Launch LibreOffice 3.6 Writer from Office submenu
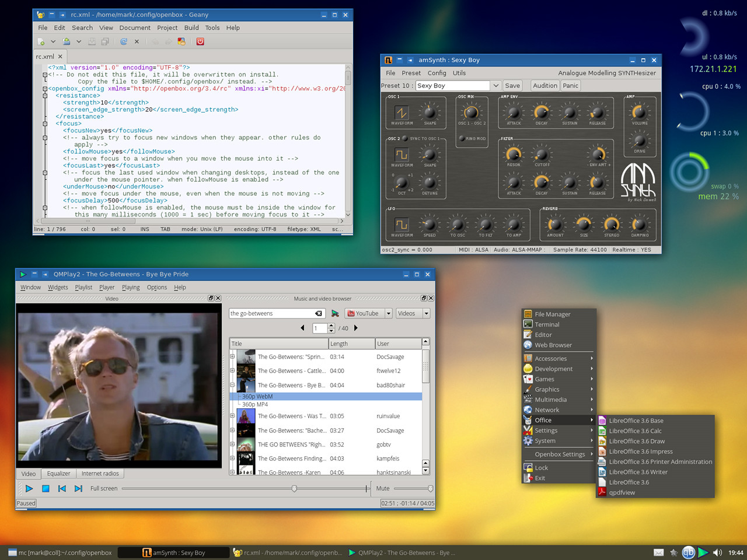This screenshot has height=560, width=747. (638, 472)
